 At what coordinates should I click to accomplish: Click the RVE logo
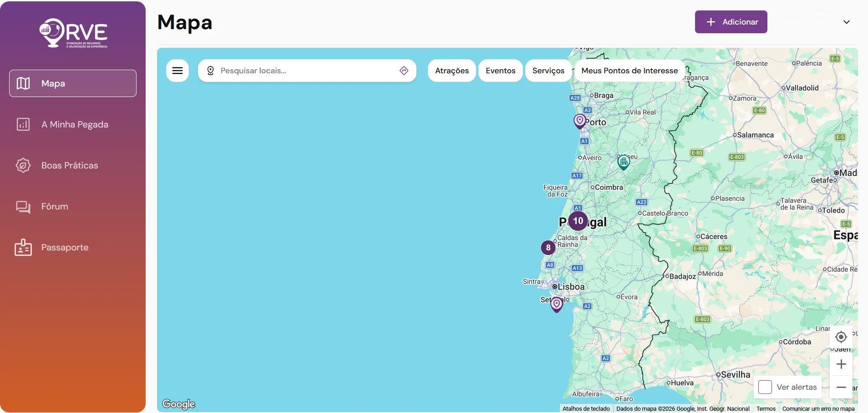point(73,33)
